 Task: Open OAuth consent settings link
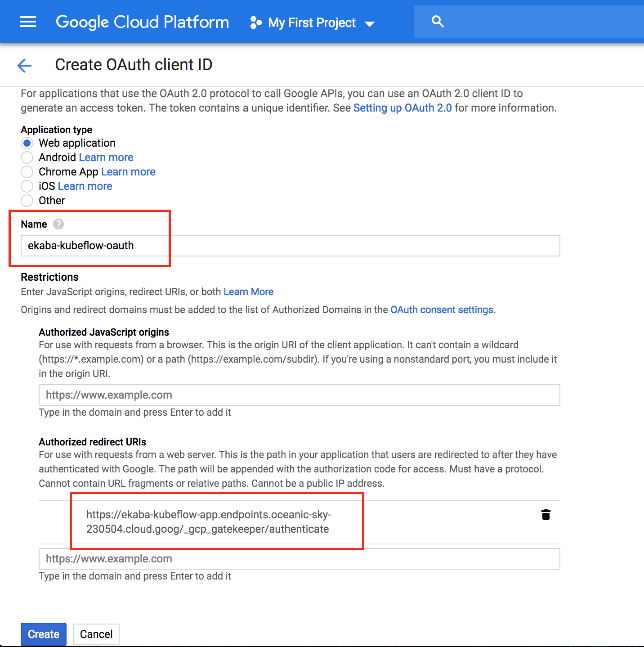(442, 310)
